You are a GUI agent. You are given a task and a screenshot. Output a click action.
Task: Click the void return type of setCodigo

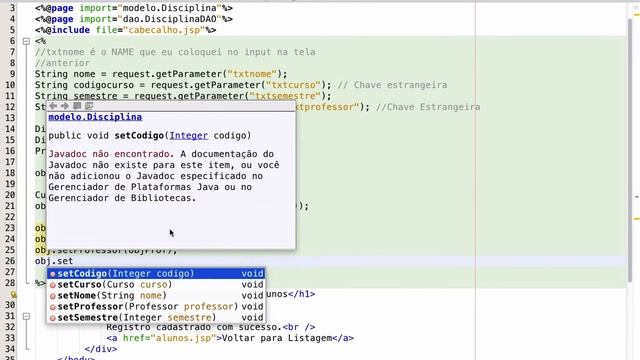[252, 273]
